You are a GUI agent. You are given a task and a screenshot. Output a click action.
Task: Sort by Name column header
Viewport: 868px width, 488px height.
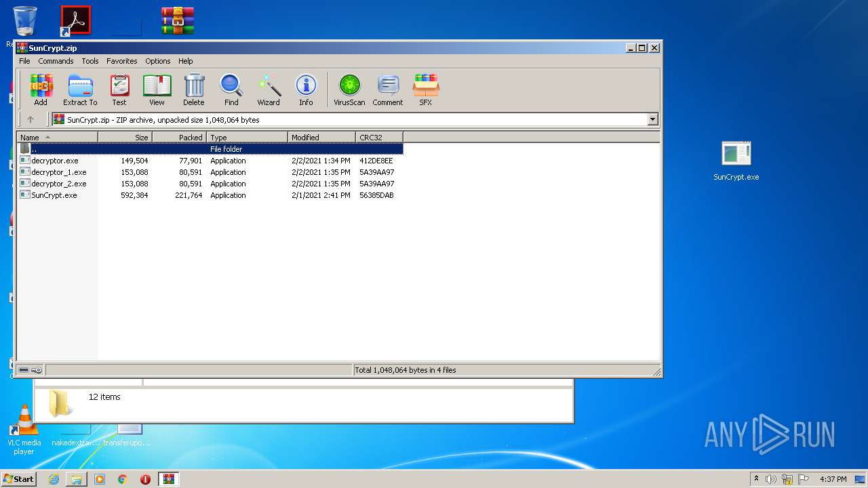click(57, 137)
